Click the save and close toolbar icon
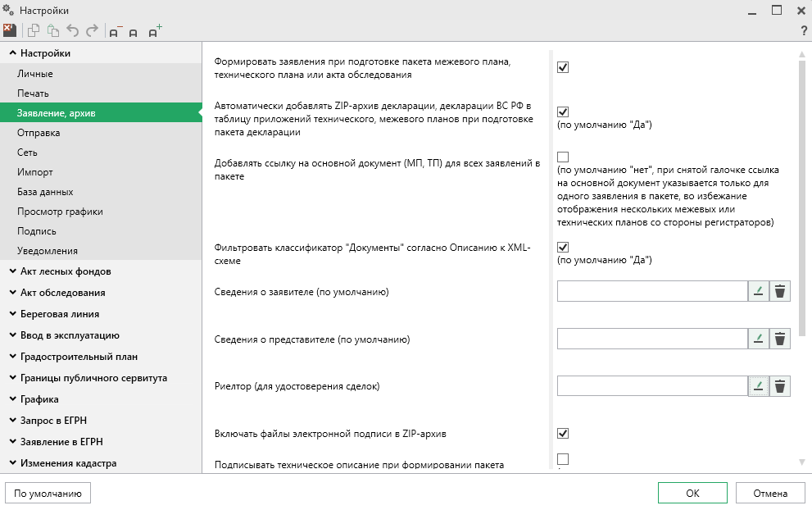The width and height of the screenshot is (812, 510). click(10, 31)
